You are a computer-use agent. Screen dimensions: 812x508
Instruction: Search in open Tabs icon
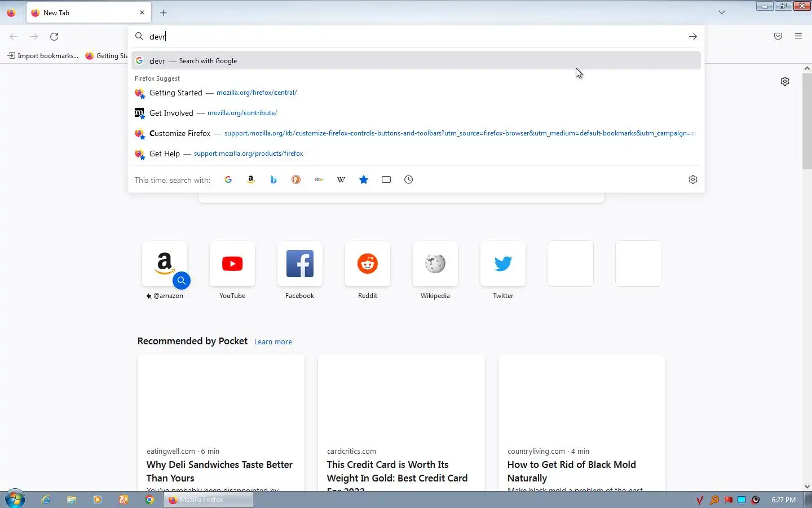tap(386, 179)
